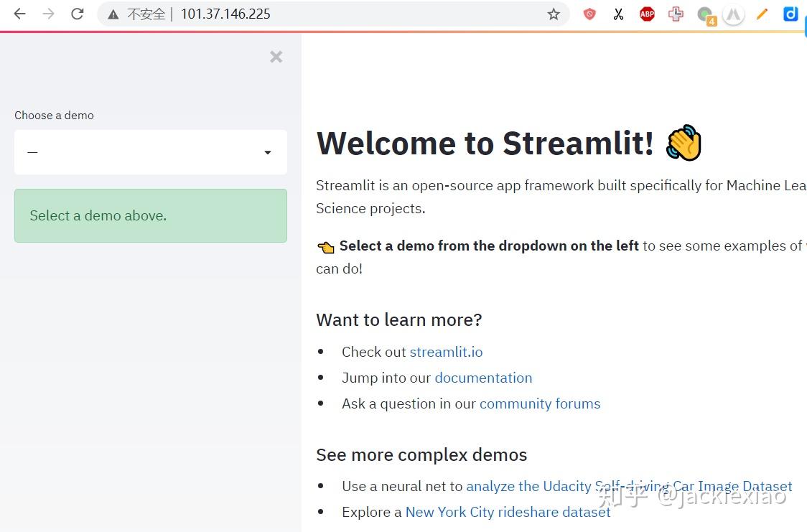
Task: Close the Streamlit sidebar with the X
Action: pos(276,57)
